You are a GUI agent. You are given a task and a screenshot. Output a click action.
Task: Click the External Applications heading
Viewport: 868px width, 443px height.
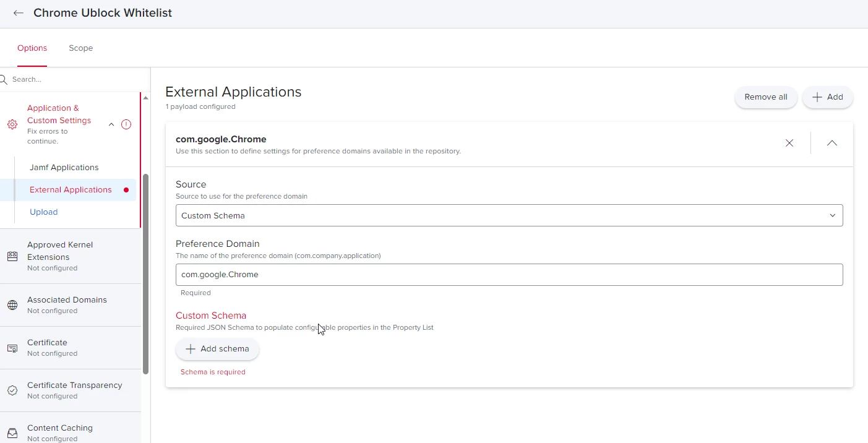click(233, 92)
